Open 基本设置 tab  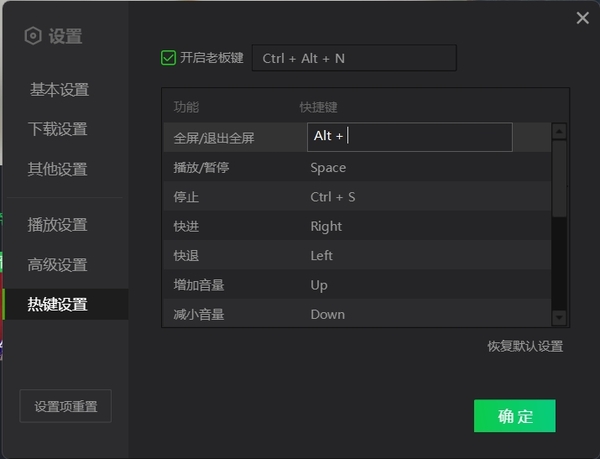[x=59, y=90]
